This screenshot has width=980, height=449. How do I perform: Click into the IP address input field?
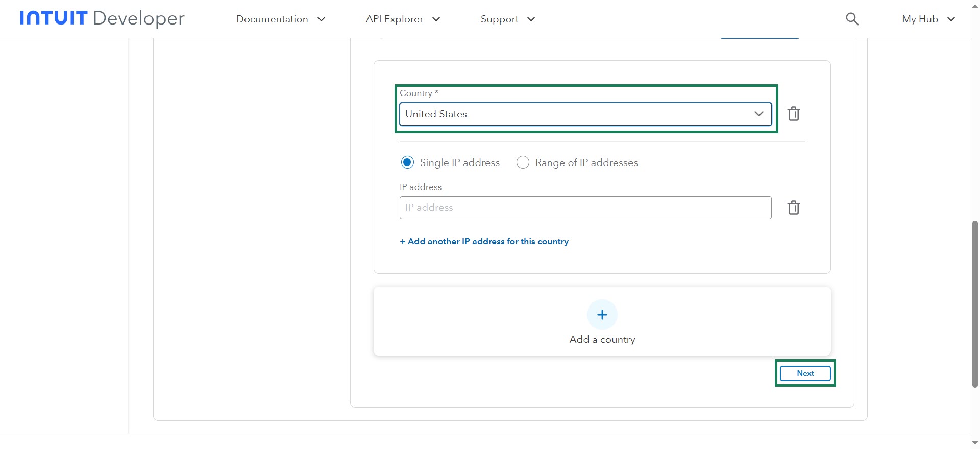(585, 207)
